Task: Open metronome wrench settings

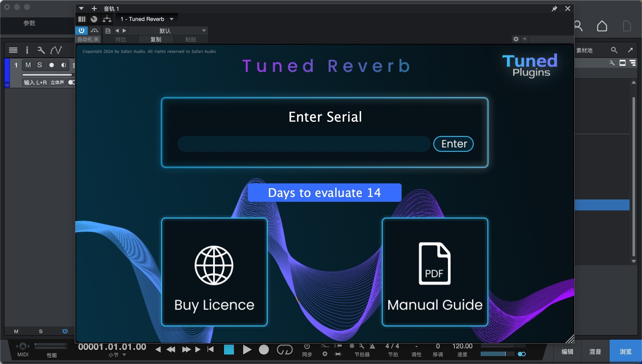Action: [x=362, y=346]
